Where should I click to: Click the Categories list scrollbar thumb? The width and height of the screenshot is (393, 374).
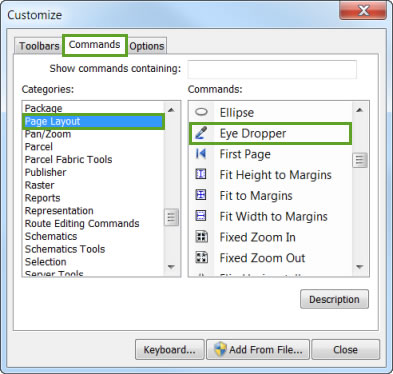tap(171, 217)
